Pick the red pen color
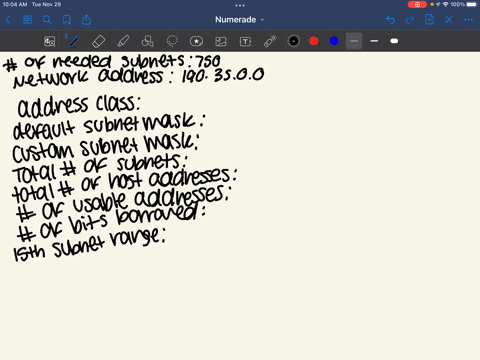Screen dimensions: 480x360 click(314, 41)
